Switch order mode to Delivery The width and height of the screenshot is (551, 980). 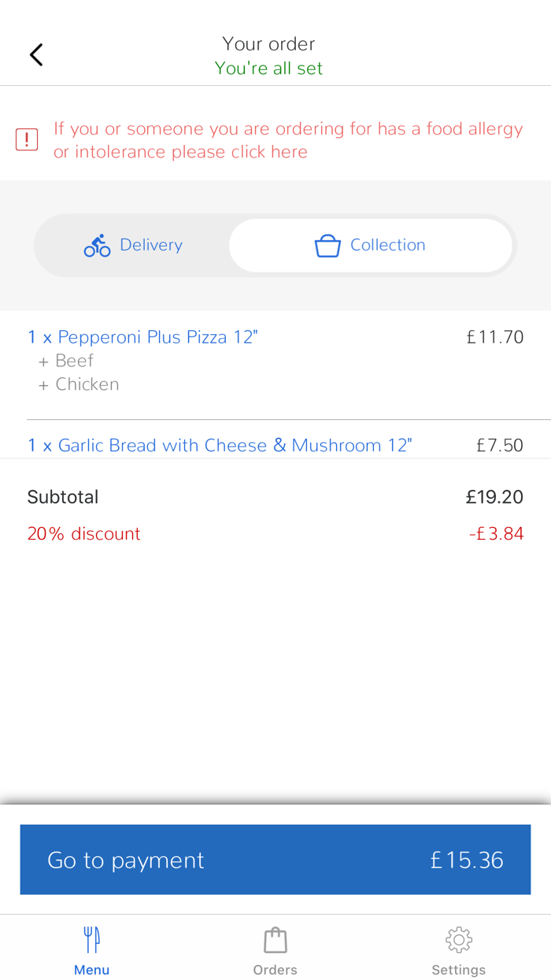coord(131,245)
